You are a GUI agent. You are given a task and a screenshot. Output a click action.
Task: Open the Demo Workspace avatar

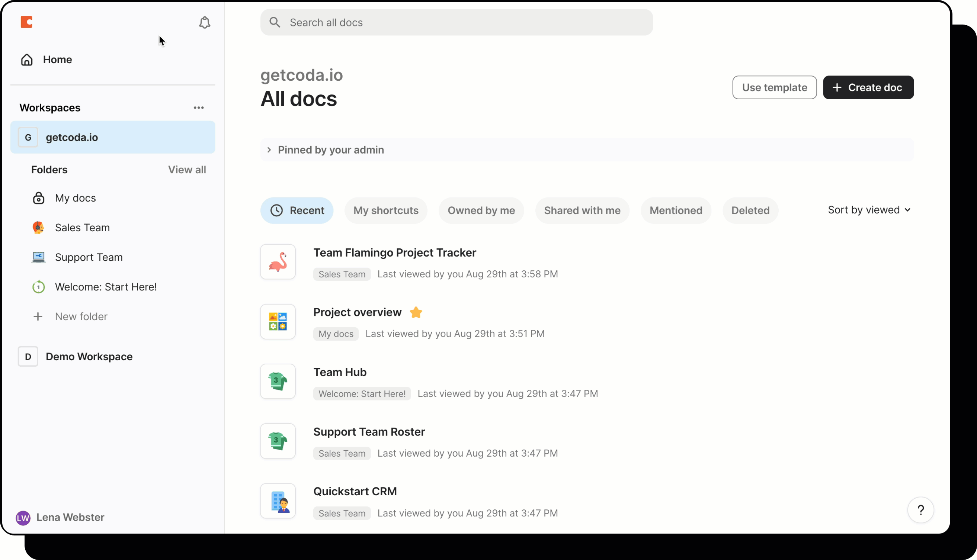(x=28, y=356)
